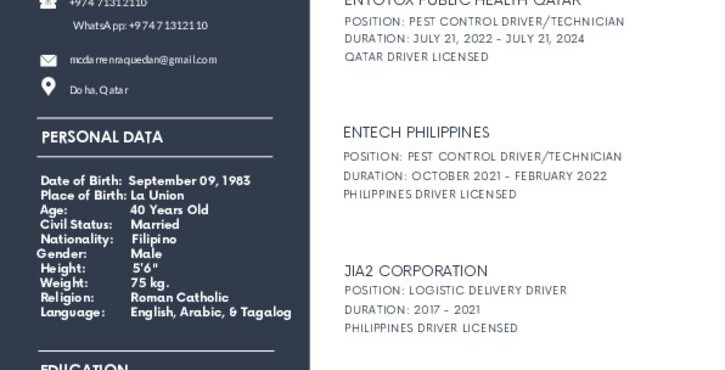
Task: Click the PERSONAL DATA section heading
Action: click(102, 137)
